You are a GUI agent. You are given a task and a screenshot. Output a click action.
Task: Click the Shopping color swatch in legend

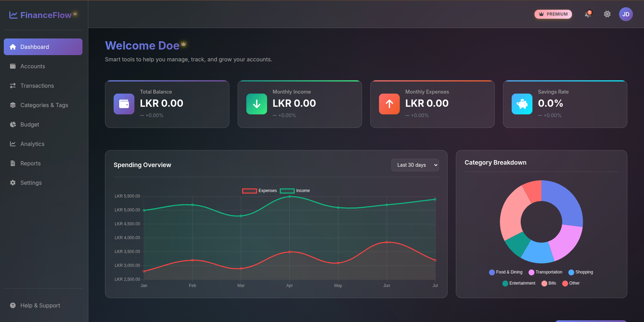tap(571, 272)
